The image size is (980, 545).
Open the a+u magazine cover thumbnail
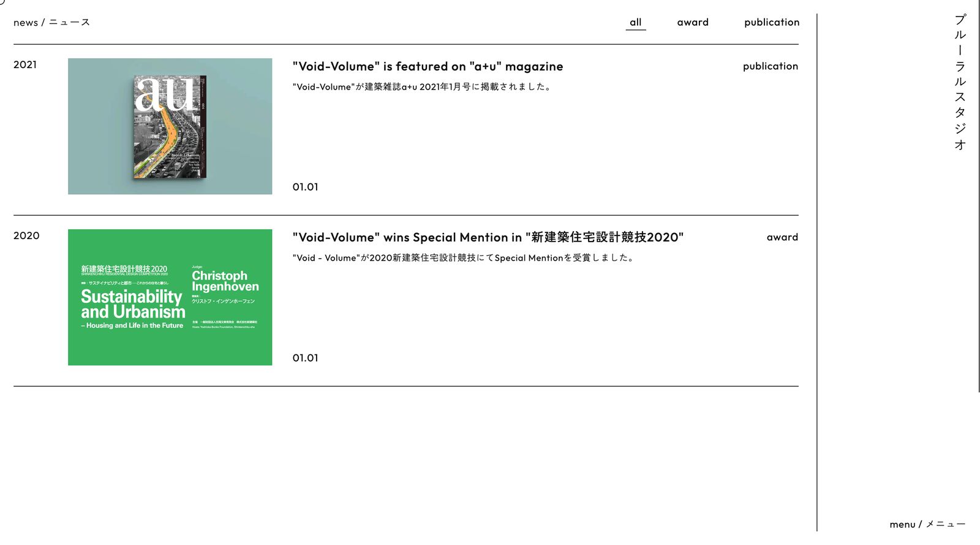click(170, 126)
